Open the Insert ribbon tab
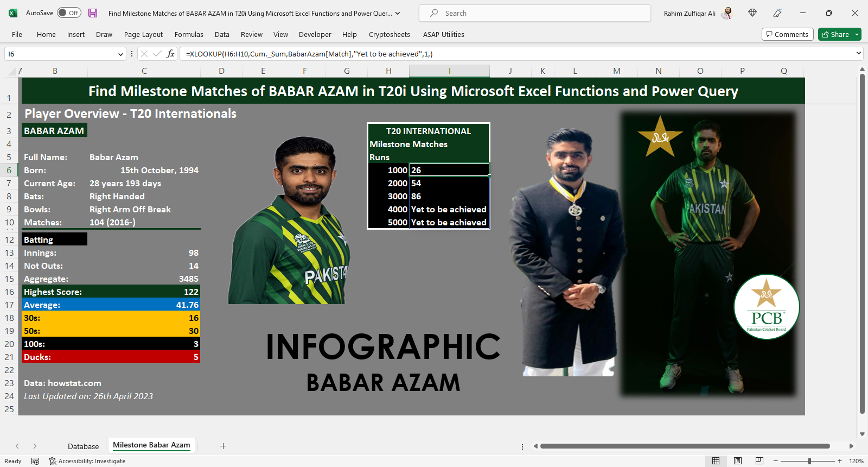This screenshot has width=868, height=467. [x=76, y=34]
